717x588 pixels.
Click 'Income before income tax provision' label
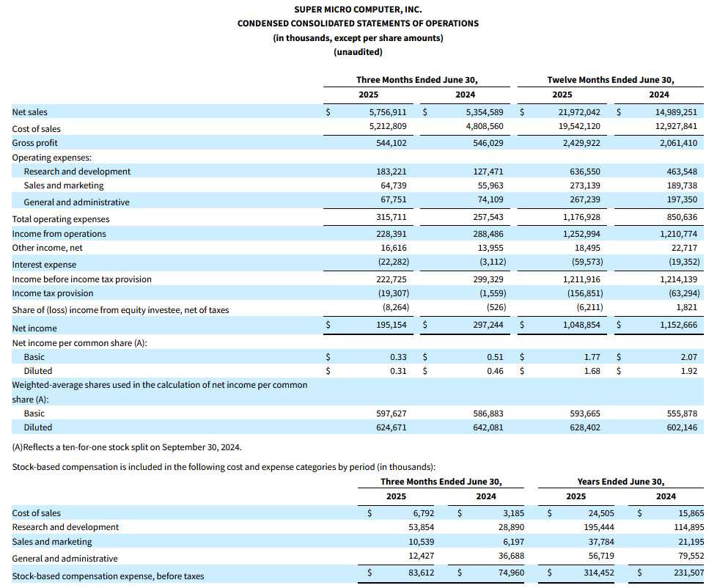click(82, 279)
